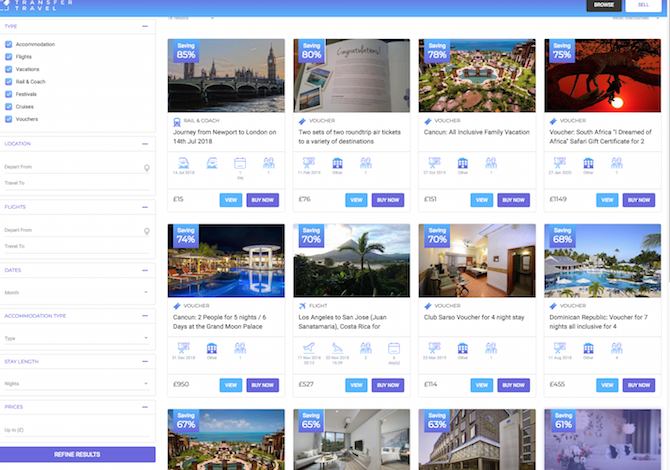Collapse the Type filter section

145,26
